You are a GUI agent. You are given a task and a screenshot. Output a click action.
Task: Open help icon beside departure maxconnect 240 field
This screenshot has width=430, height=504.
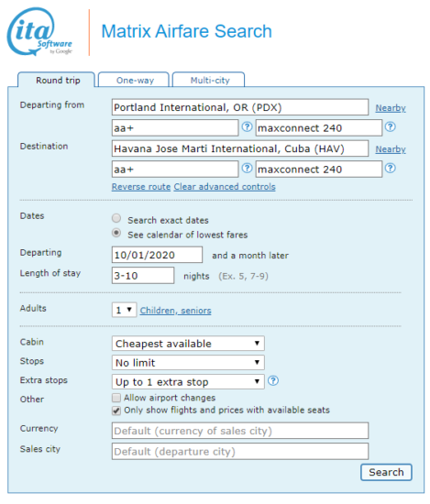391,127
